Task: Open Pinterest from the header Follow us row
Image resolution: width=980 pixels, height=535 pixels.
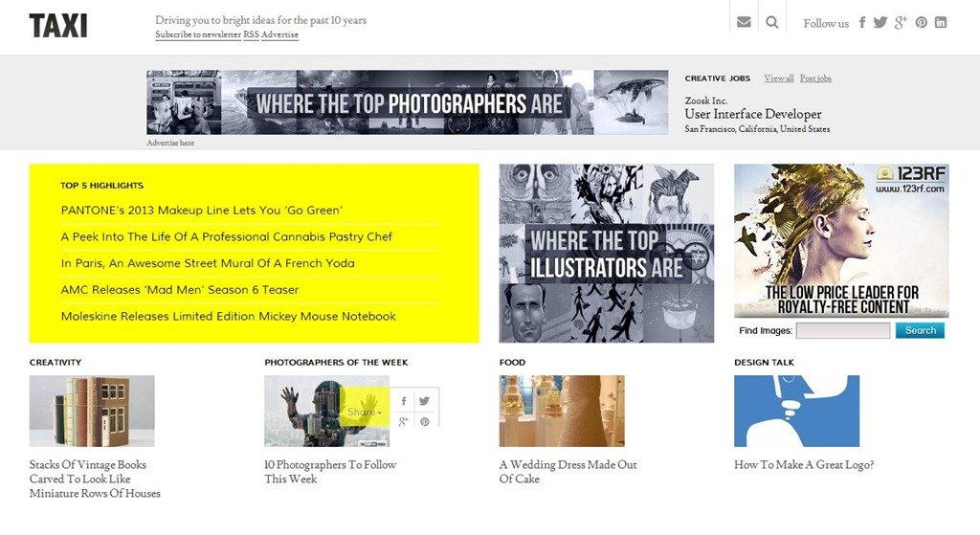Action: coord(921,23)
